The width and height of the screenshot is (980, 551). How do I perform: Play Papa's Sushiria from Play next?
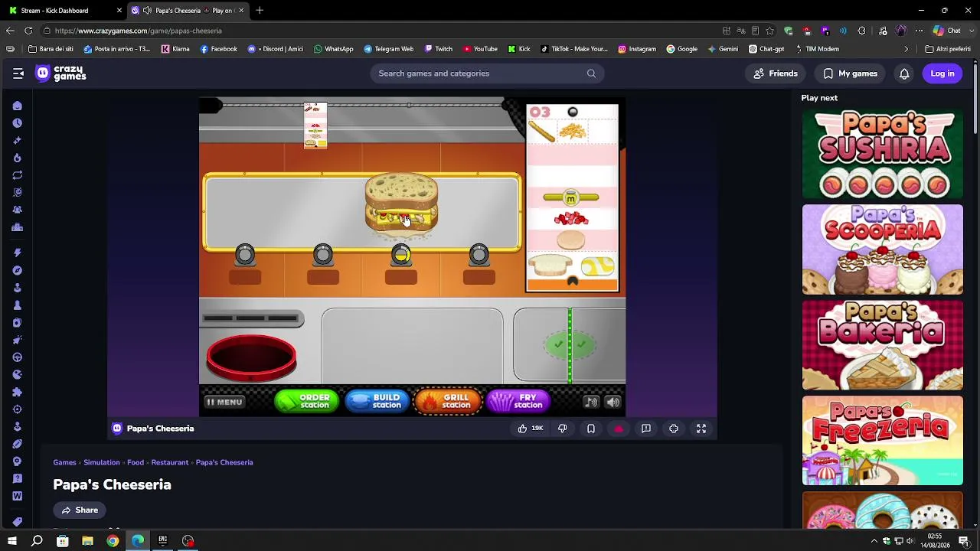[x=883, y=154]
